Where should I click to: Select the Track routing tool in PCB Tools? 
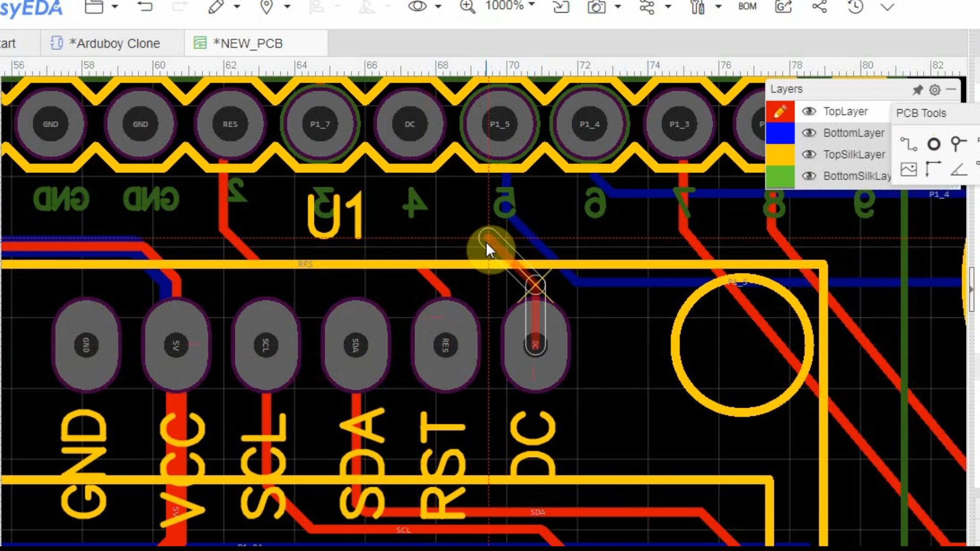tap(909, 144)
